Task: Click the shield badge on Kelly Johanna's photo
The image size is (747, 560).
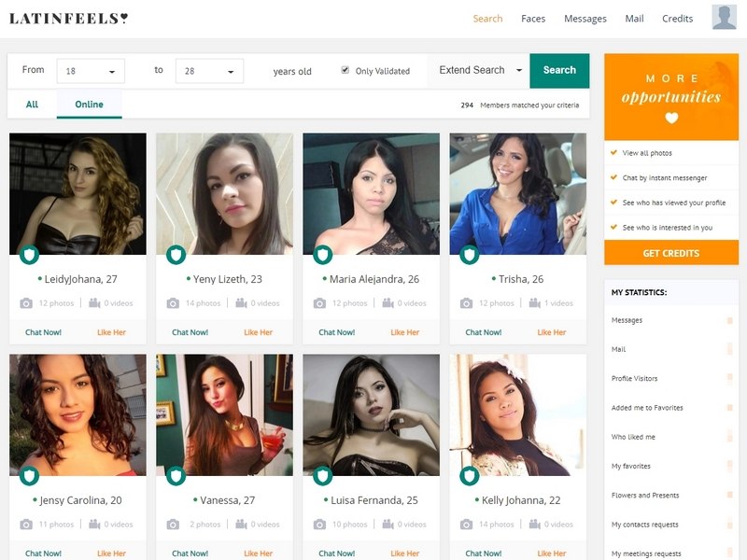Action: 470,476
